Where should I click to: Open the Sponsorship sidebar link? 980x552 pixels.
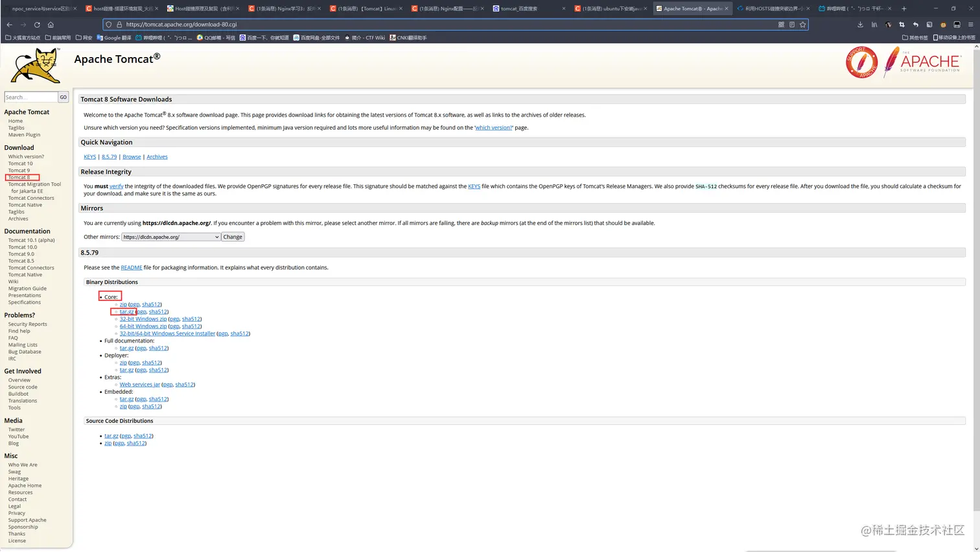pyautogui.click(x=23, y=527)
